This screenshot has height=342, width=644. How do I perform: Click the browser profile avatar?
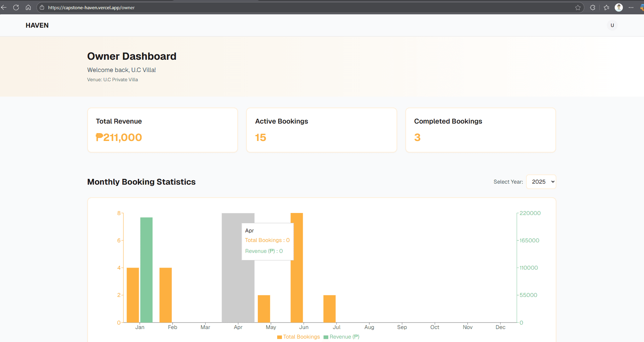coord(619,8)
